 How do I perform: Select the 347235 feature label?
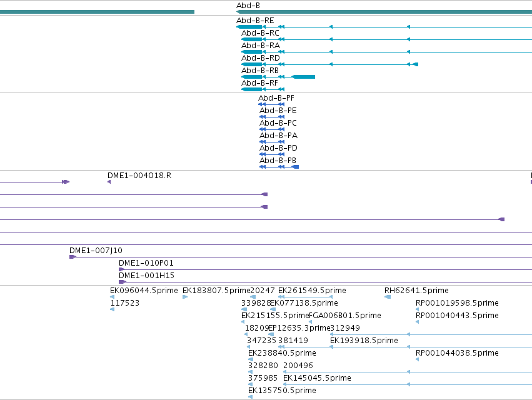tap(261, 341)
